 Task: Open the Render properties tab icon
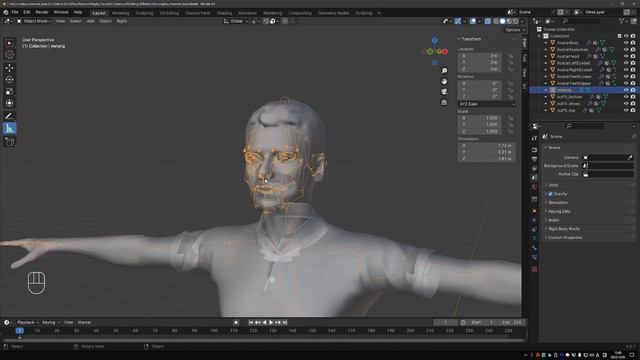534,150
